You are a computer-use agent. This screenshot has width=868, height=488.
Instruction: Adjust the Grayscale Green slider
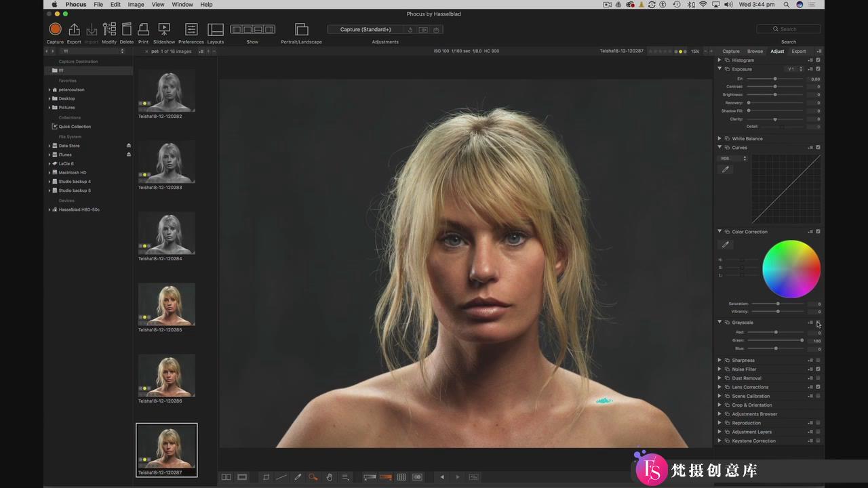[x=775, y=340]
